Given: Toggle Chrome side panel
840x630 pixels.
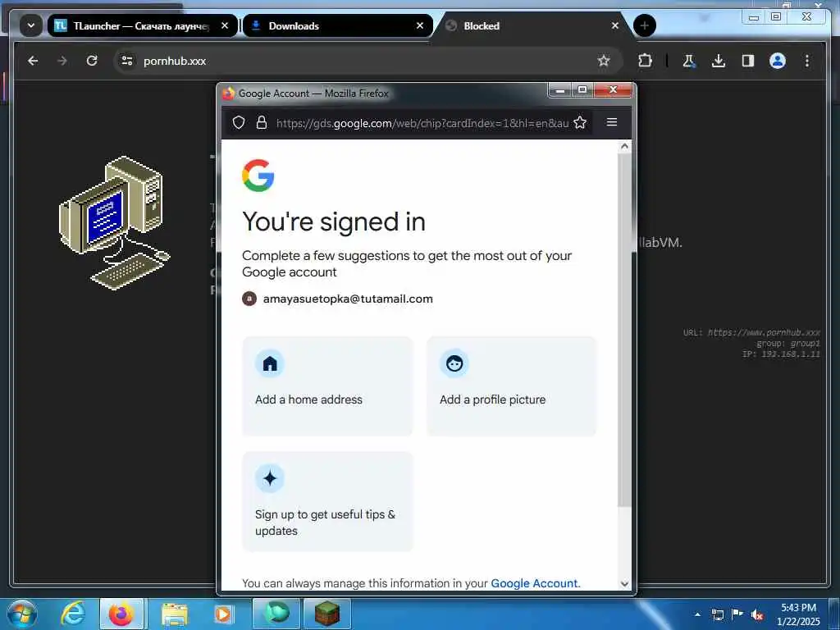Looking at the screenshot, I should click(748, 61).
